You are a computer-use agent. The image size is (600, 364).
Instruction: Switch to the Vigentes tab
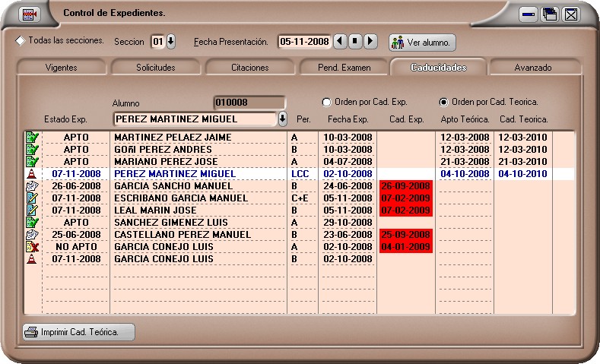[62, 68]
